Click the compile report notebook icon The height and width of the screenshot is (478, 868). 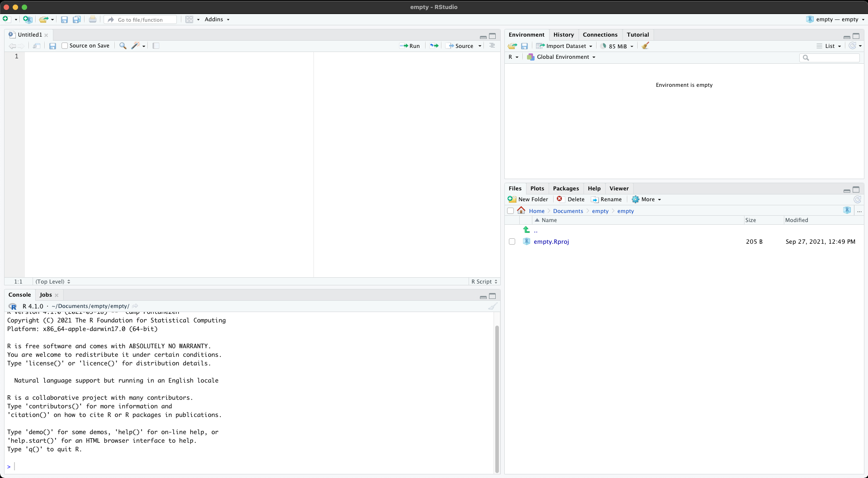[156, 46]
